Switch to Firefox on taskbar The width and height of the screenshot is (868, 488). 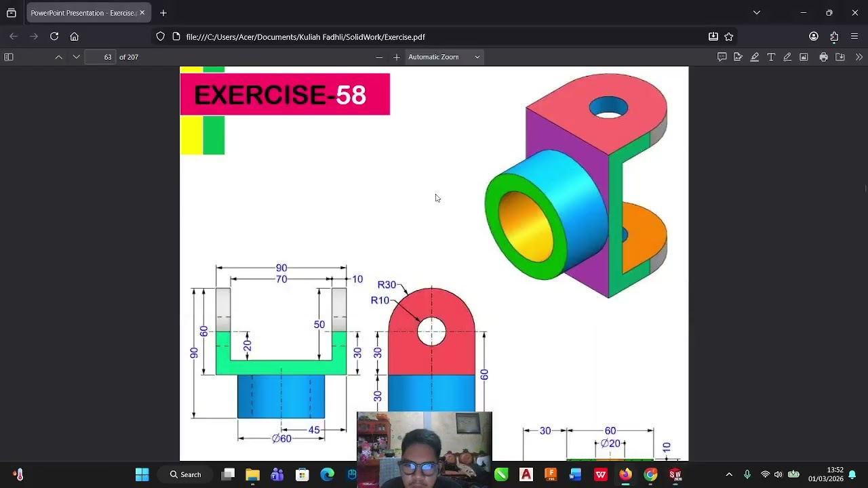[x=625, y=474]
